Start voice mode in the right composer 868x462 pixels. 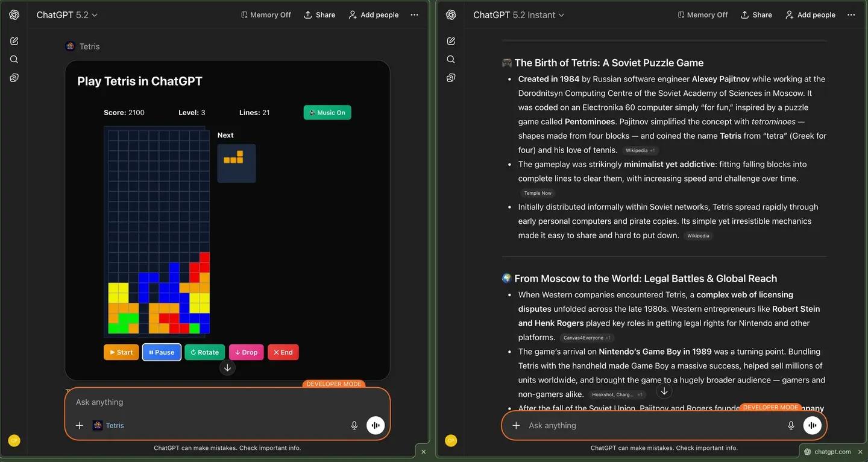pyautogui.click(x=811, y=425)
